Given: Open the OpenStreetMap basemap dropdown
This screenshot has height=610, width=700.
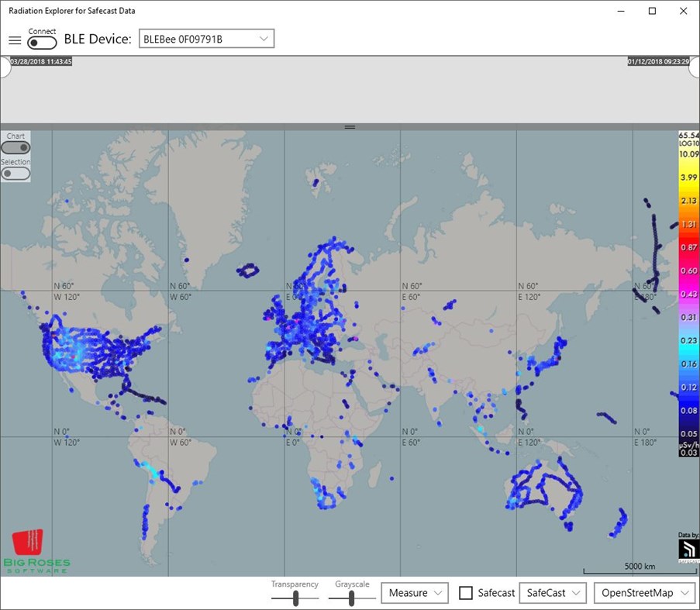Looking at the screenshot, I should [x=643, y=592].
